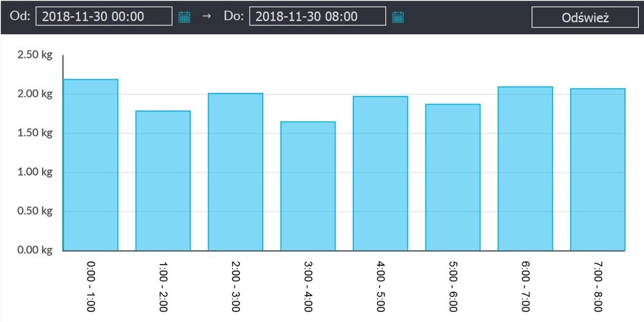Click the Do date field showing 2018-11-30 08:00
The image size is (644, 322).
tap(317, 17)
